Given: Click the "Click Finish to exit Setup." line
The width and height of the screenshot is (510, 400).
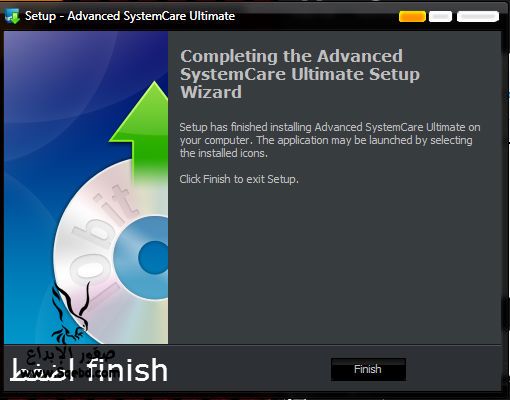Looking at the screenshot, I should (239, 179).
